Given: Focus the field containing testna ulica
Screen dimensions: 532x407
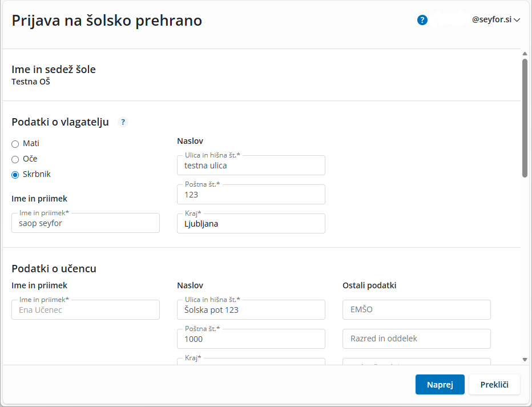Looking at the screenshot, I should tap(251, 166).
